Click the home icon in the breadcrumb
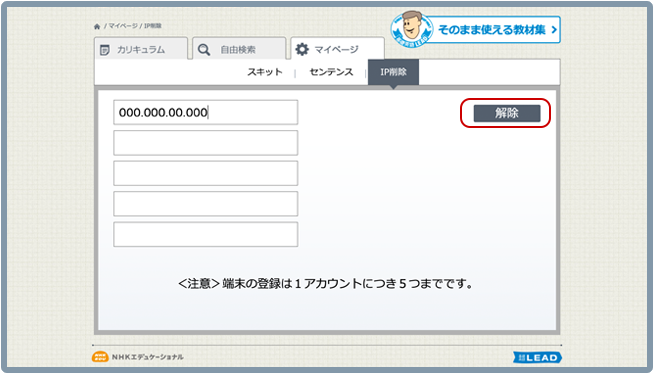The width and height of the screenshot is (654, 374). [97, 26]
